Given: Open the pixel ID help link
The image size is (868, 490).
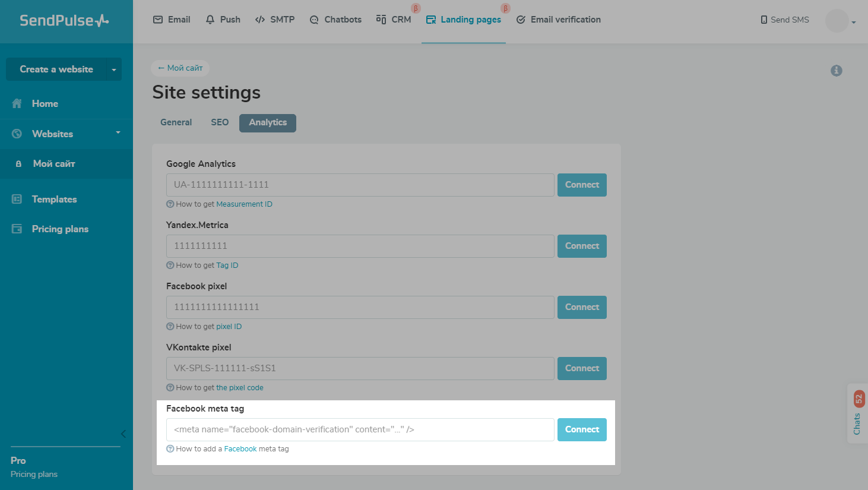Looking at the screenshot, I should point(229,327).
